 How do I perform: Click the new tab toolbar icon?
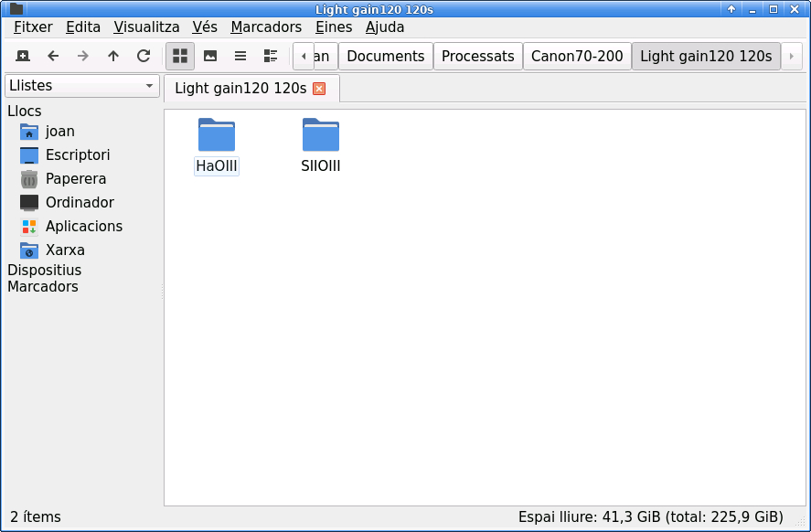pyautogui.click(x=23, y=56)
